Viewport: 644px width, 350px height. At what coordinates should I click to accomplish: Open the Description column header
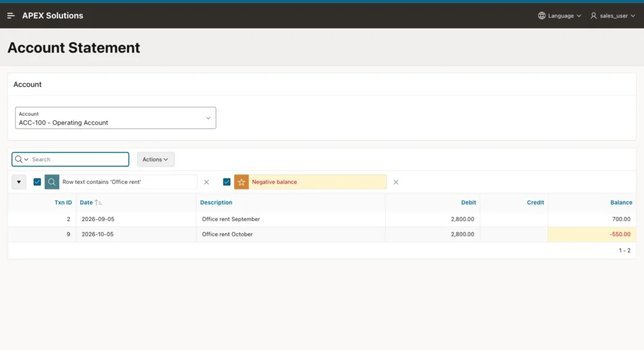click(x=216, y=202)
